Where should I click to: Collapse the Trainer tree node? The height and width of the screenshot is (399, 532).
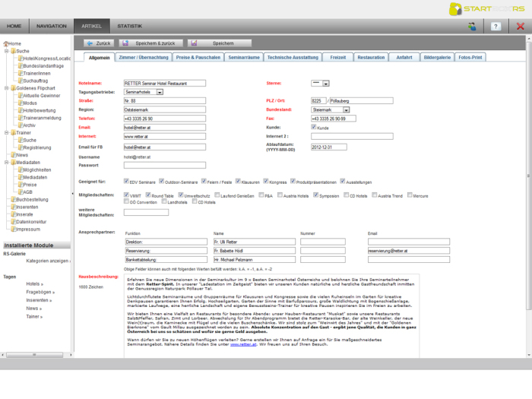coord(6,133)
